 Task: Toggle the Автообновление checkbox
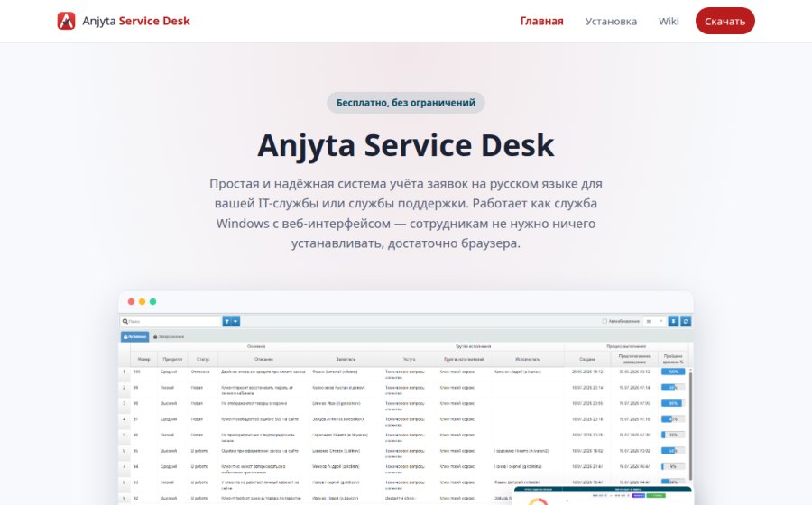(x=604, y=321)
